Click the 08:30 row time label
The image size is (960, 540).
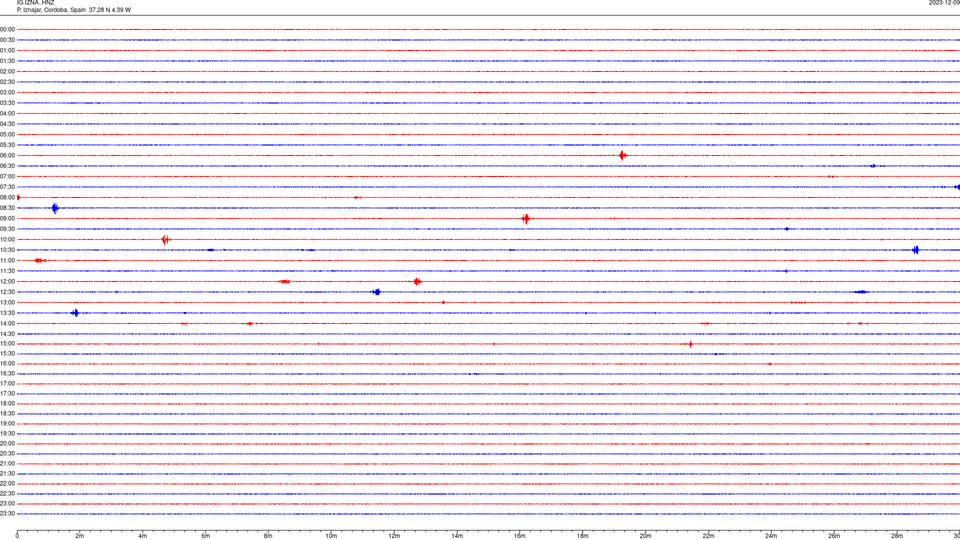click(x=7, y=208)
